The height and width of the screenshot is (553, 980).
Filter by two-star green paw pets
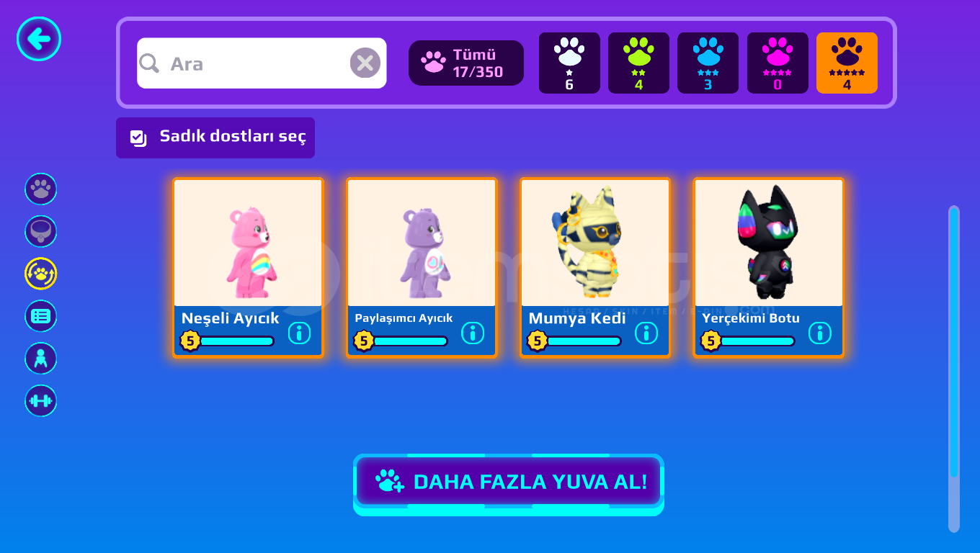tap(638, 63)
